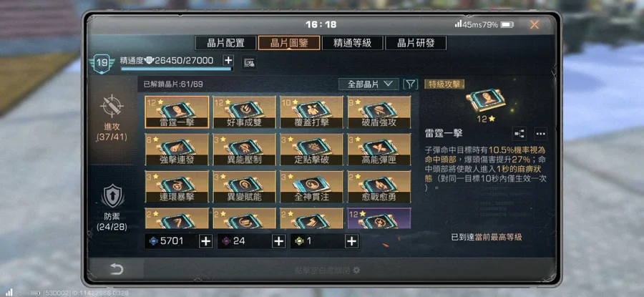Image resolution: width=644 pixels, height=297 pixels.
Task: Select the 破盾強攻 chip card
Action: [379, 112]
